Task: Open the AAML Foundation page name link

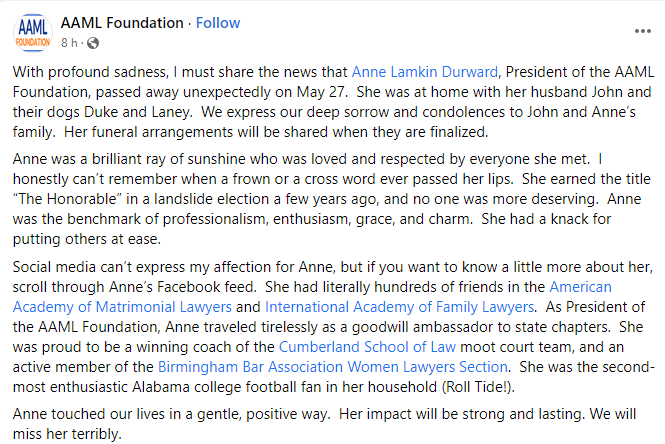Action: pyautogui.click(x=122, y=22)
